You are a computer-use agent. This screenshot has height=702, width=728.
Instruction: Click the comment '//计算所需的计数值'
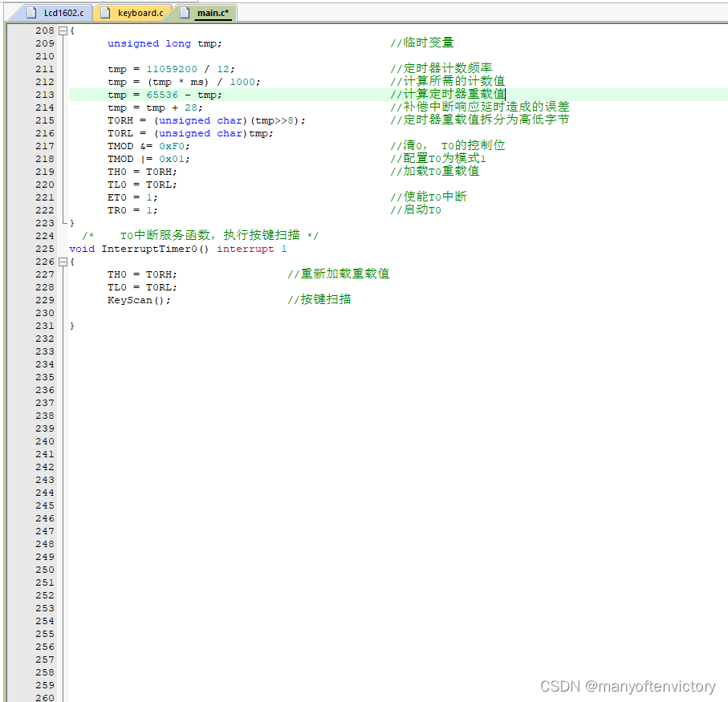[x=448, y=81]
